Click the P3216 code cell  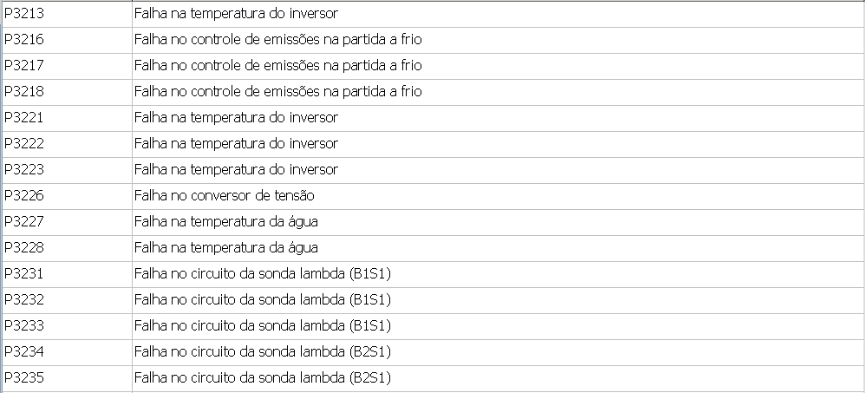point(24,40)
